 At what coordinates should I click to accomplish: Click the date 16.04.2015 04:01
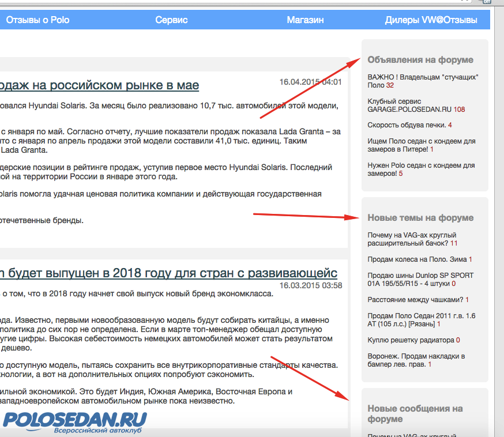point(310,82)
